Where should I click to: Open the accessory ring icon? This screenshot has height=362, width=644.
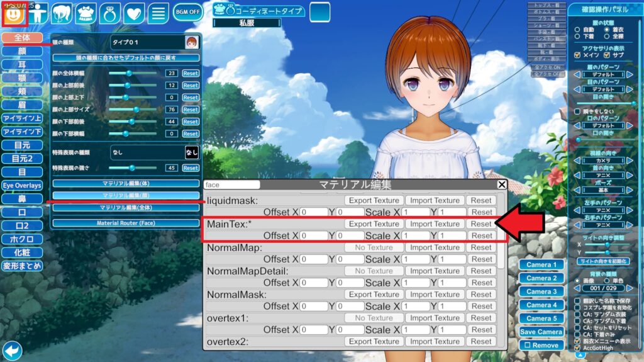tap(109, 13)
